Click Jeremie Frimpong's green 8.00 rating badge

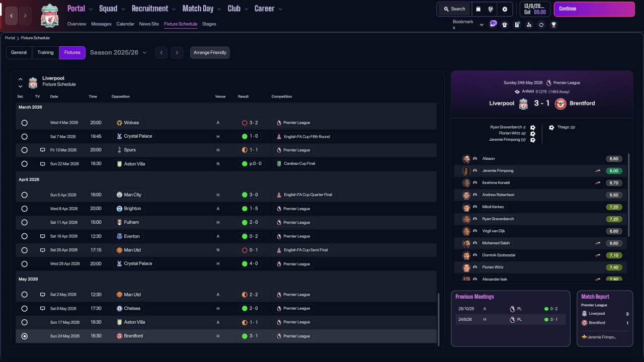pos(614,171)
